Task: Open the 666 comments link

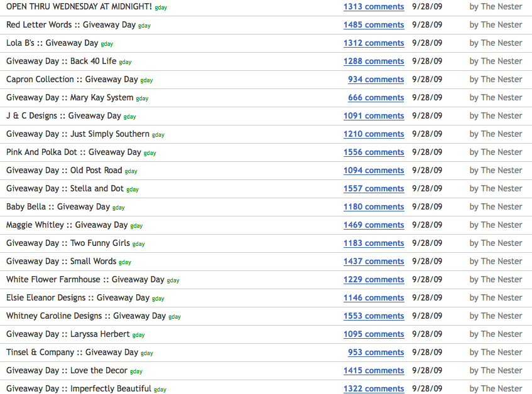Action: point(376,98)
